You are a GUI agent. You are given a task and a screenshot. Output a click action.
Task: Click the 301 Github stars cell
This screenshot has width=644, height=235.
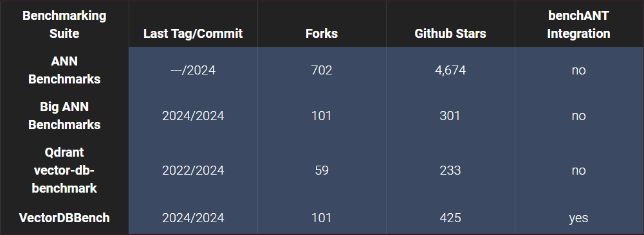click(x=450, y=116)
